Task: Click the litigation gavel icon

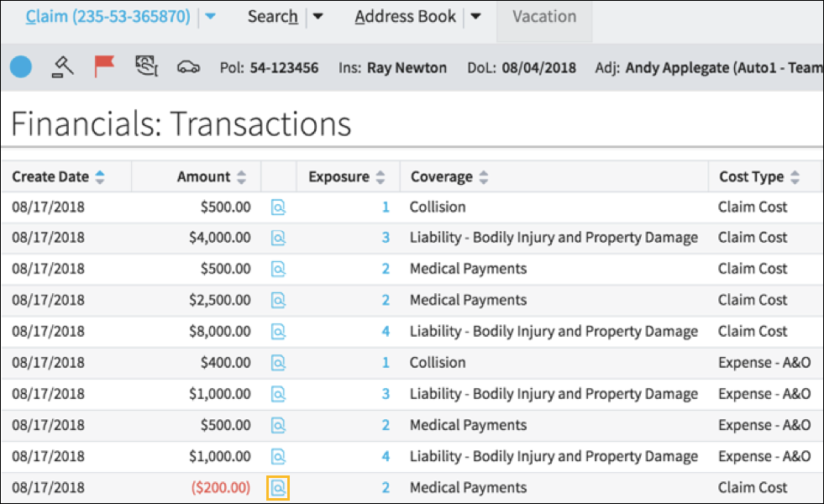Action: pos(63,67)
